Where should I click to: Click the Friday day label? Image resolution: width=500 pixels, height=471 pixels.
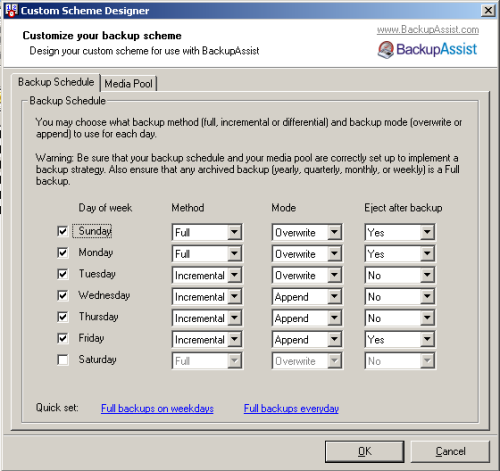tap(91, 338)
